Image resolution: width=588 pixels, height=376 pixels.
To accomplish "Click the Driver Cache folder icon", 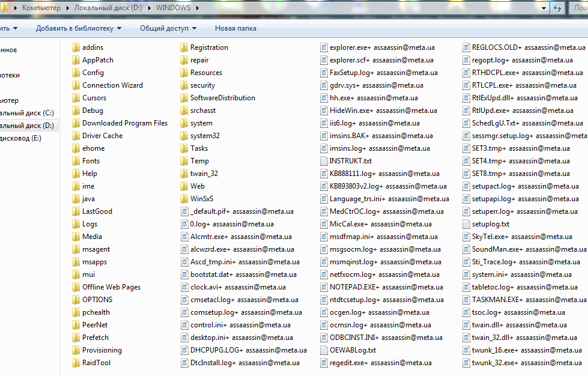I will [76, 136].
